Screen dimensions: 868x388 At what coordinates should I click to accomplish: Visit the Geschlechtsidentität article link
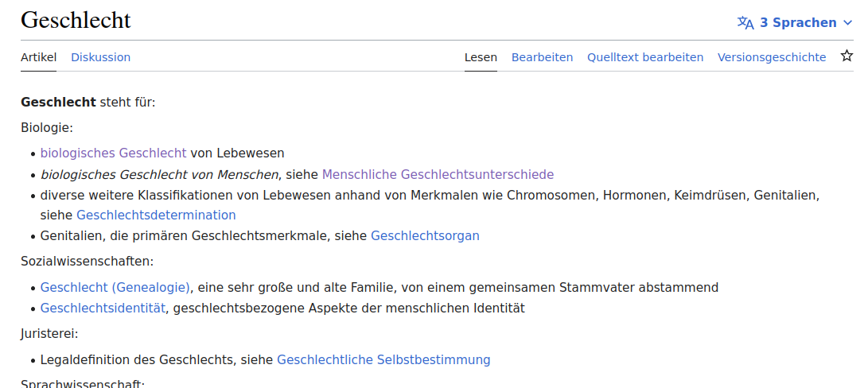pyautogui.click(x=103, y=308)
